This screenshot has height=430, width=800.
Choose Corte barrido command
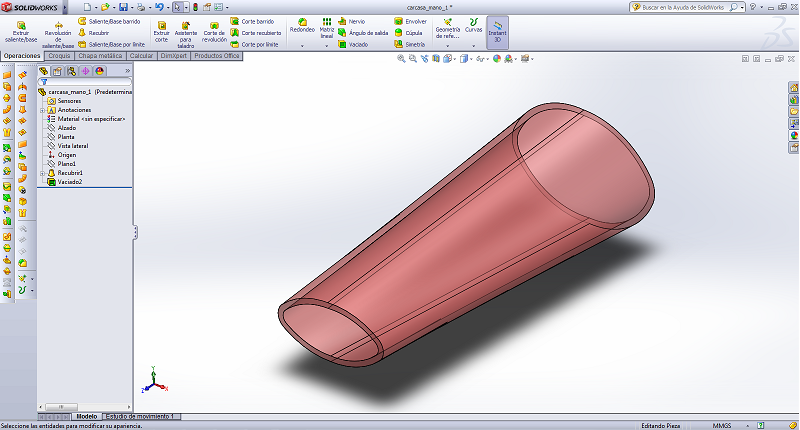coord(252,21)
